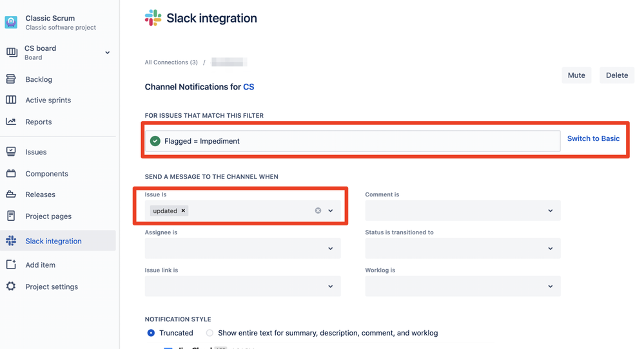
Task: Clear all Issue Is selections
Action: tap(318, 211)
